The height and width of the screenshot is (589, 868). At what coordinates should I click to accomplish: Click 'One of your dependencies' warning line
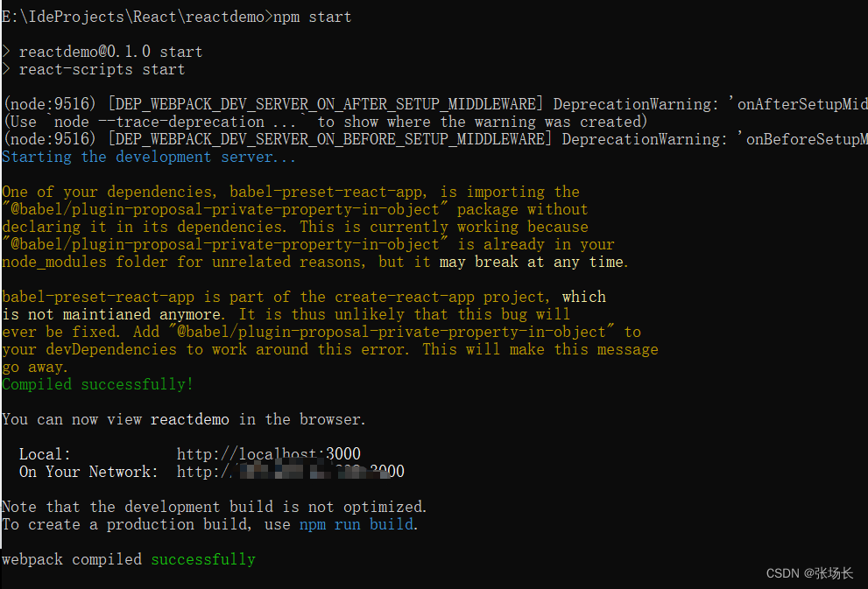click(291, 192)
